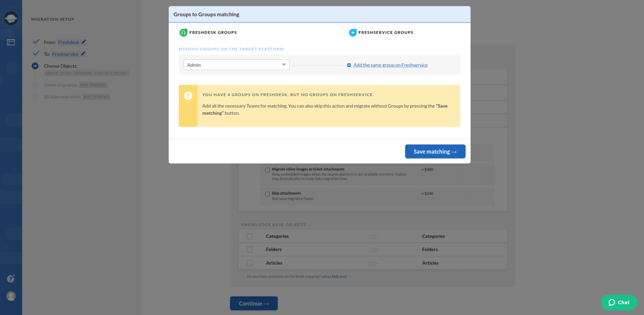Click the Group, Staff, Company, Contact, Ticket tag

coord(86,73)
